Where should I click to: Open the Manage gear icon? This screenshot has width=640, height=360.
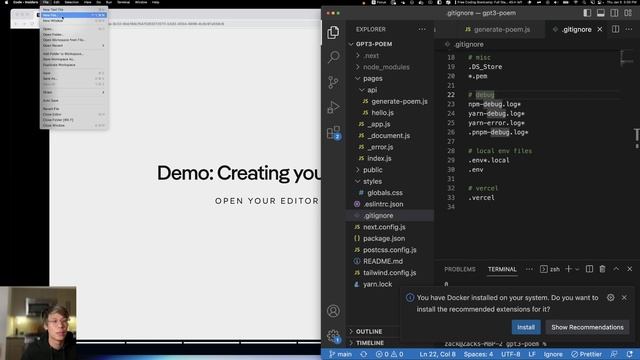(333, 336)
